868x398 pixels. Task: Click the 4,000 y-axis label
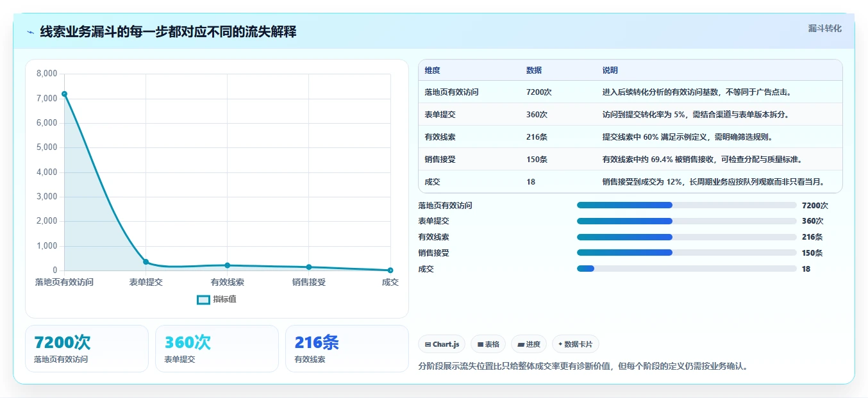click(x=47, y=172)
